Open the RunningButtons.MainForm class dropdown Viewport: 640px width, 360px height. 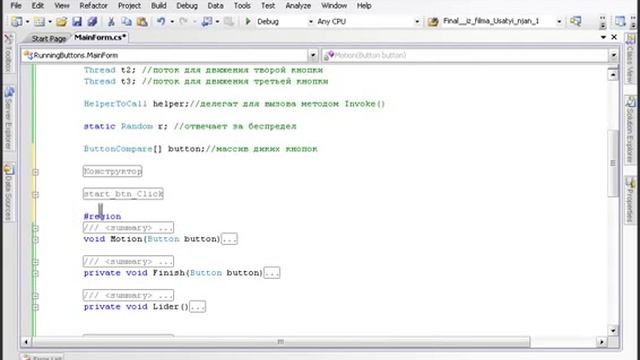(x=313, y=55)
